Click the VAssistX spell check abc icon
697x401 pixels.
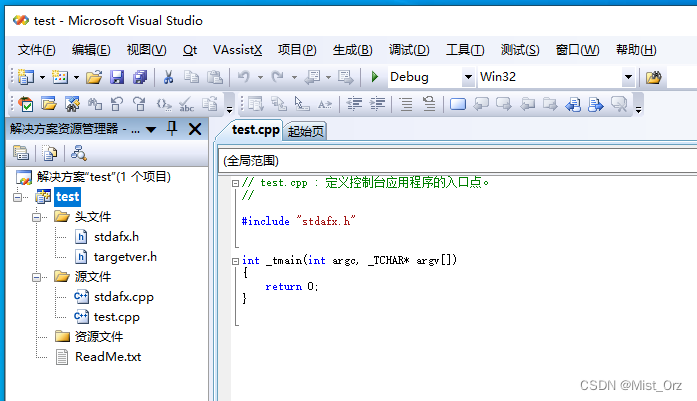(x=186, y=104)
